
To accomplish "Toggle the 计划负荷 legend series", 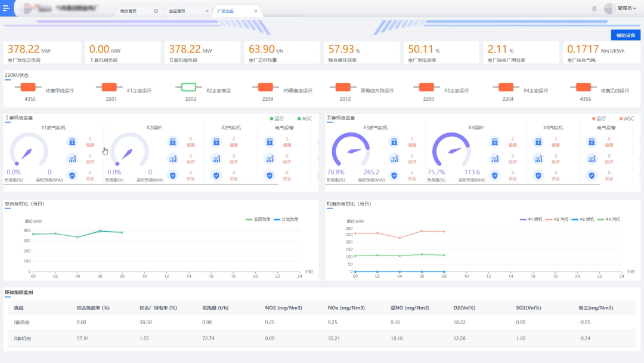I will (286, 220).
